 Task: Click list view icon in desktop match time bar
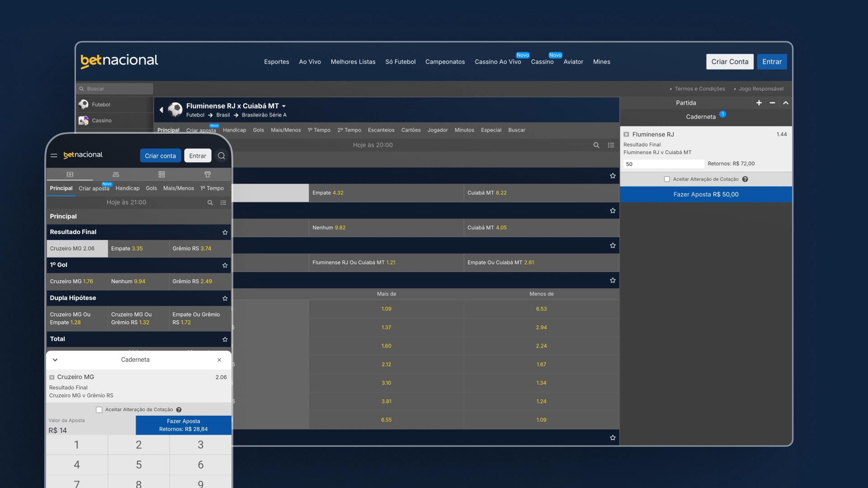coord(611,145)
